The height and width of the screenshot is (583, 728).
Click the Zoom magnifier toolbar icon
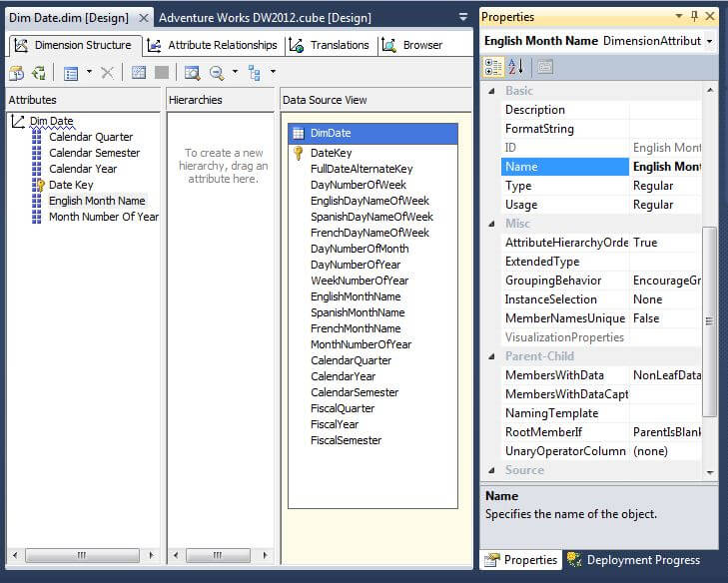click(217, 73)
